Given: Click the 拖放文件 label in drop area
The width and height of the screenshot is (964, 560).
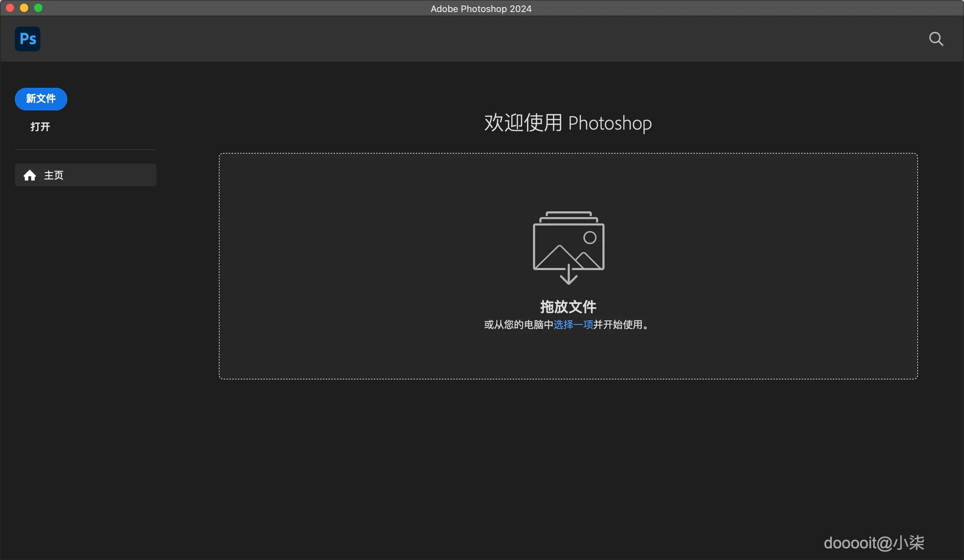Looking at the screenshot, I should 568,306.
